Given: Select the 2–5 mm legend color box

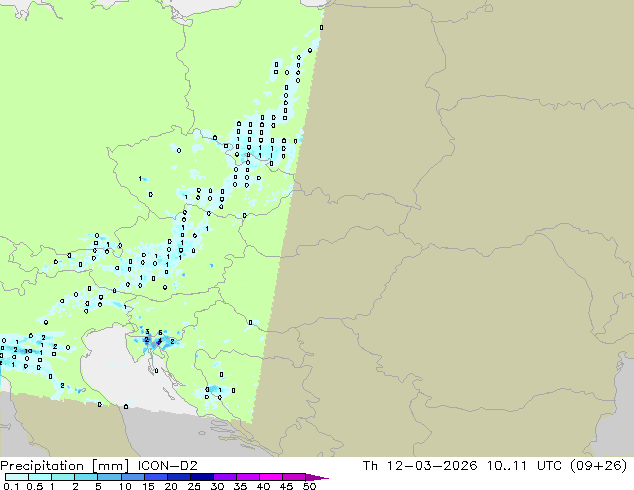Looking at the screenshot, I should pos(86,477).
